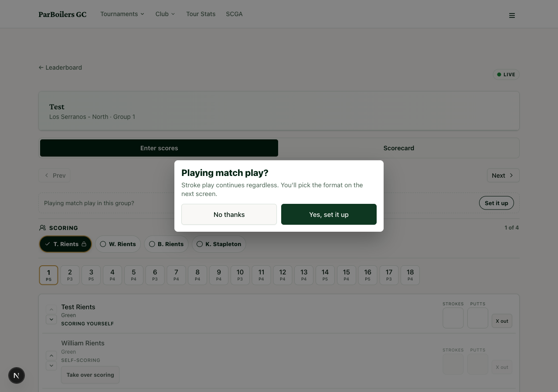Open Tour Stats in navigation
The width and height of the screenshot is (558, 392).
201,14
